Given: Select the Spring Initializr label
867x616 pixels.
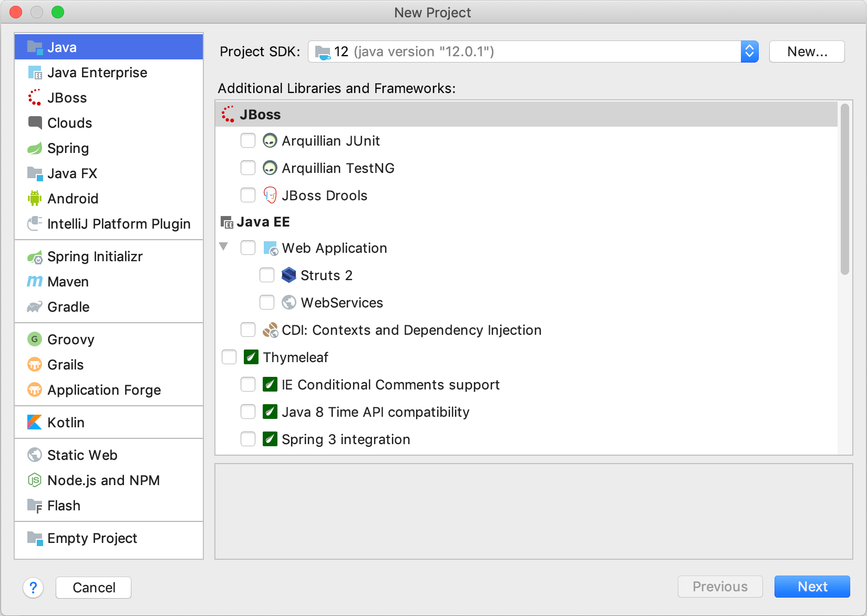Looking at the screenshot, I should tap(95, 256).
